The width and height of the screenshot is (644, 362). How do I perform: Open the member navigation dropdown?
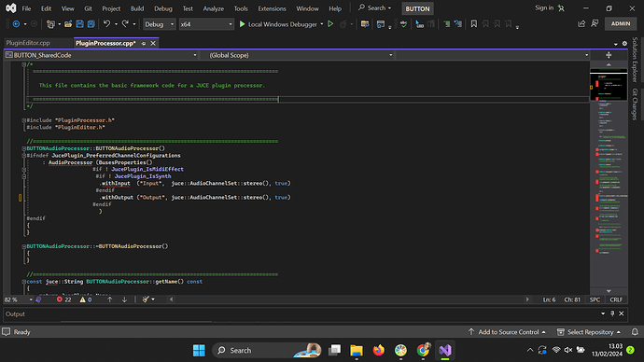pyautogui.click(x=492, y=55)
